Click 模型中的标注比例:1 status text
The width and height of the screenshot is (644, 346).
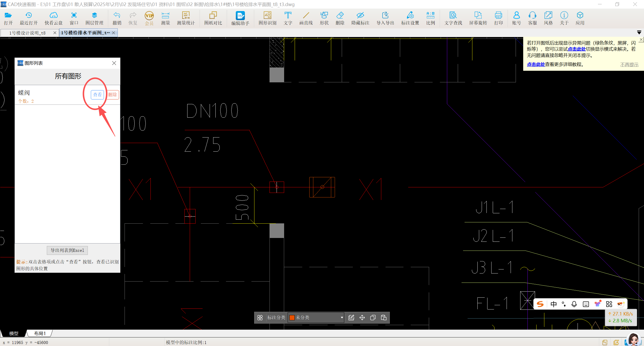pyautogui.click(x=186, y=342)
